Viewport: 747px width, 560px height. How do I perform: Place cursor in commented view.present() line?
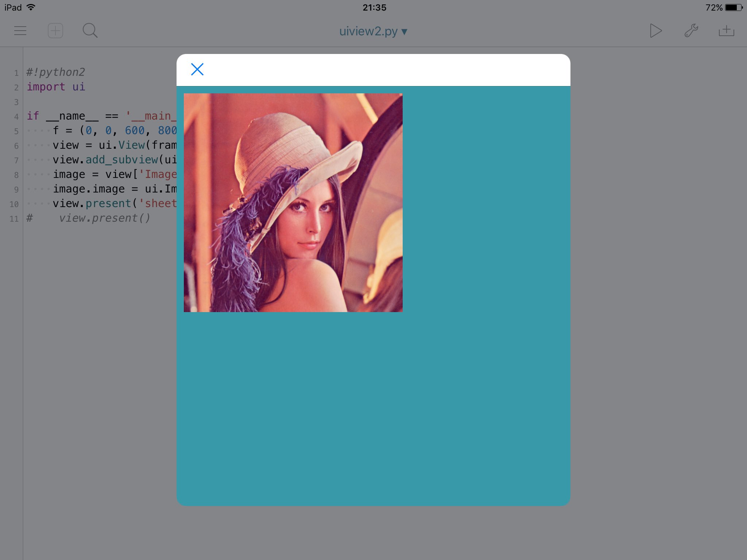pyautogui.click(x=105, y=218)
